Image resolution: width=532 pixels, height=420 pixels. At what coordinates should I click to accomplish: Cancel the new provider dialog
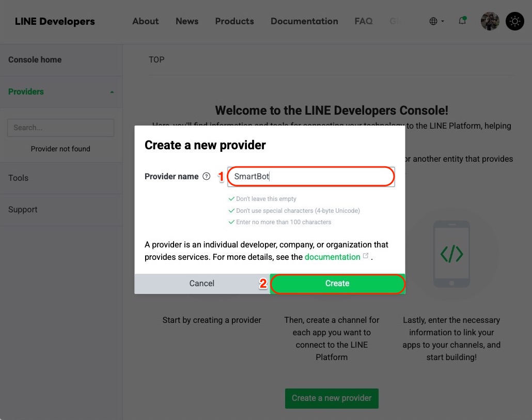tap(202, 283)
